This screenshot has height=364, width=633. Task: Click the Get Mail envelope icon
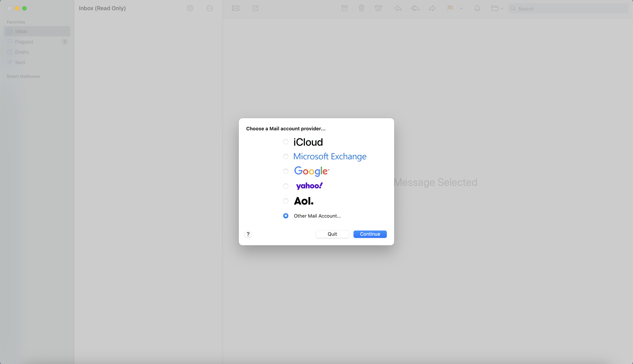coord(235,8)
